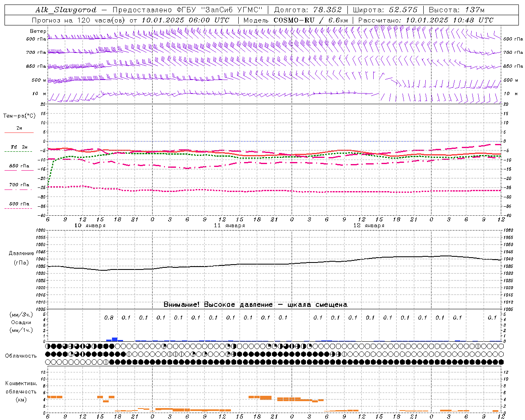This screenshot has width=525, height=420.
Task: Click the Облачность panel label
Action: [21, 356]
